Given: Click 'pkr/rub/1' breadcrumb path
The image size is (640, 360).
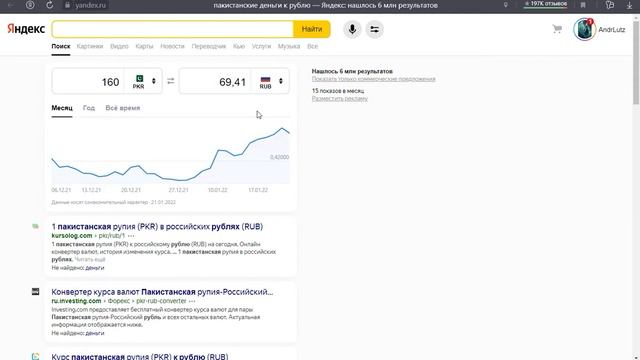Looking at the screenshot, I should click(x=111, y=236).
